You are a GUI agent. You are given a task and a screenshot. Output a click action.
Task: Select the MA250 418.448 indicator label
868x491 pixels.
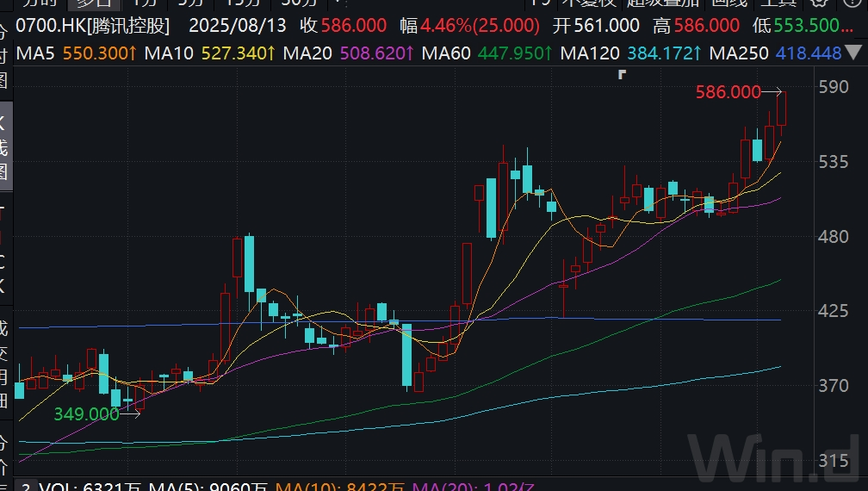776,53
